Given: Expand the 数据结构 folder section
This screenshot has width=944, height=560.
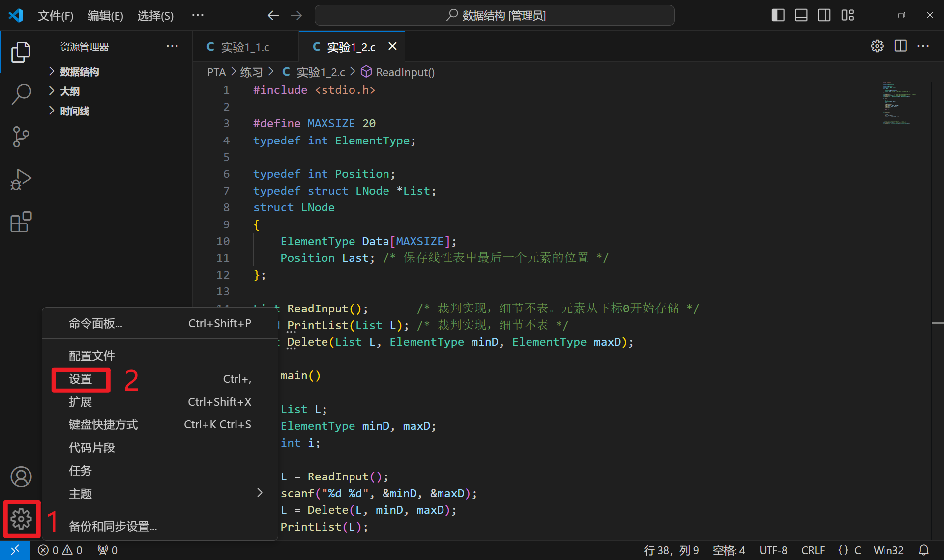Looking at the screenshot, I should (80, 72).
